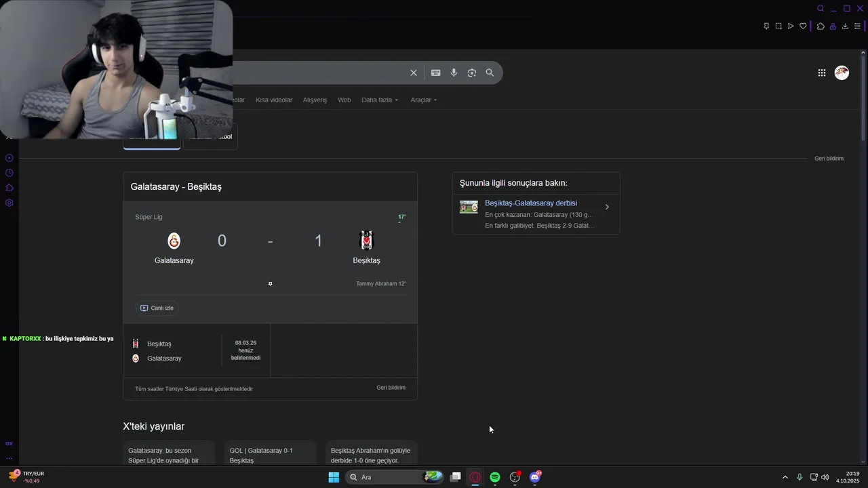
Task: Open the Opera player arrow icon in toolbar
Action: point(791,26)
